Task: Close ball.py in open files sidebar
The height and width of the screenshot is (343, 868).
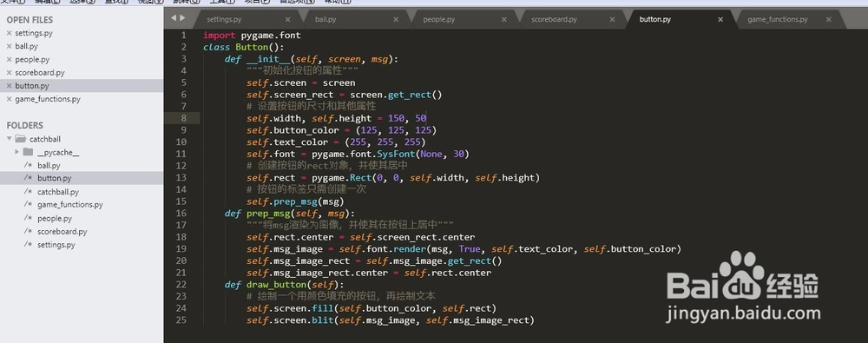Action: coord(9,47)
